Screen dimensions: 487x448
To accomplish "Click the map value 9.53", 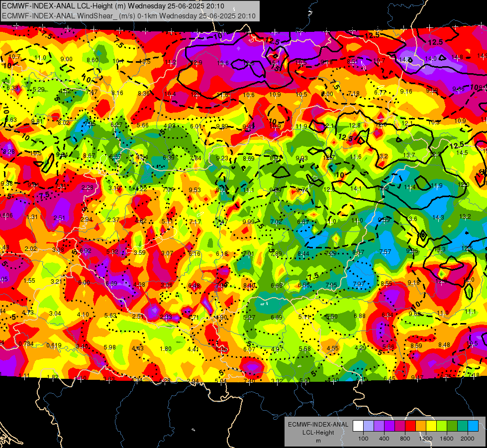I will (195, 190).
